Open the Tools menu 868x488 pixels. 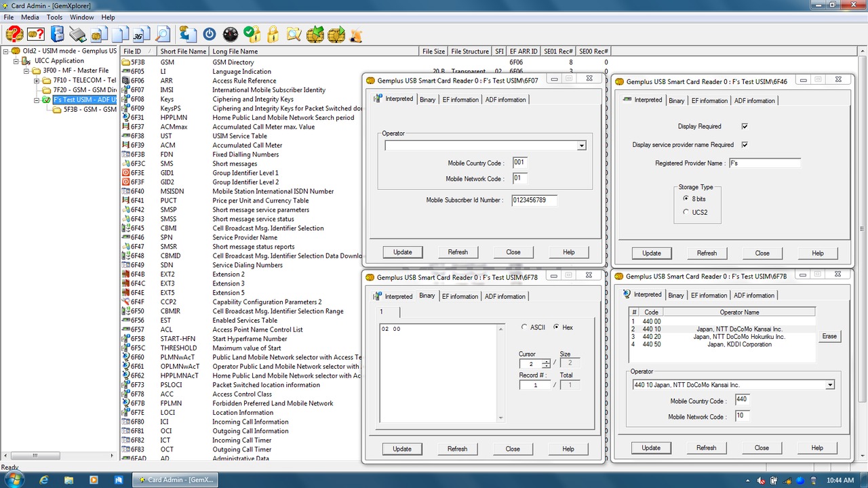coord(54,17)
